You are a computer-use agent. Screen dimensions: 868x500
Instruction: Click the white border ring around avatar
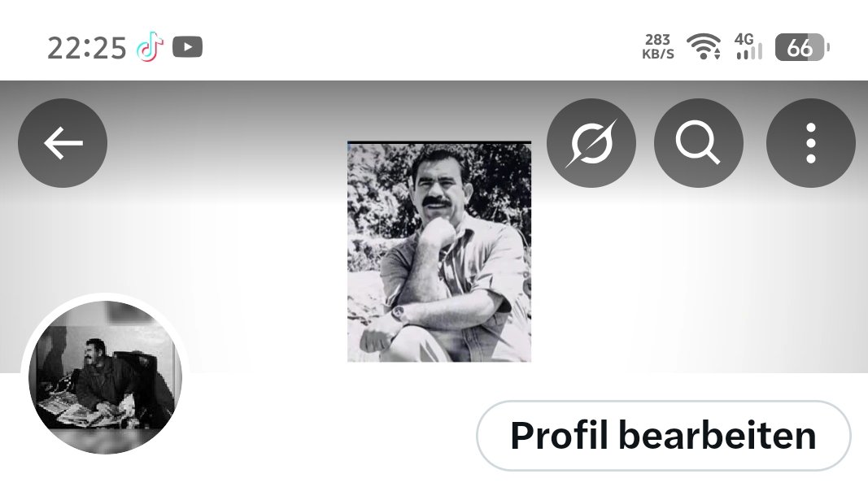105,297
